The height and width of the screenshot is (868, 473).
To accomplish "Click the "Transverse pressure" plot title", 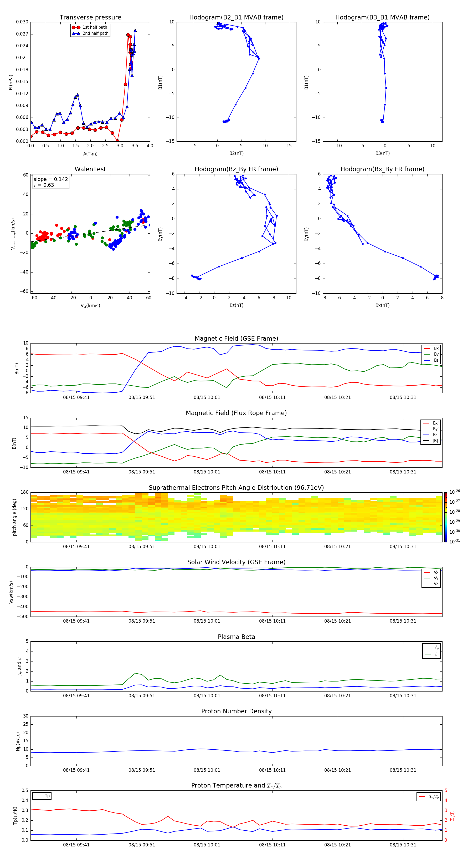I will pyautogui.click(x=90, y=18).
